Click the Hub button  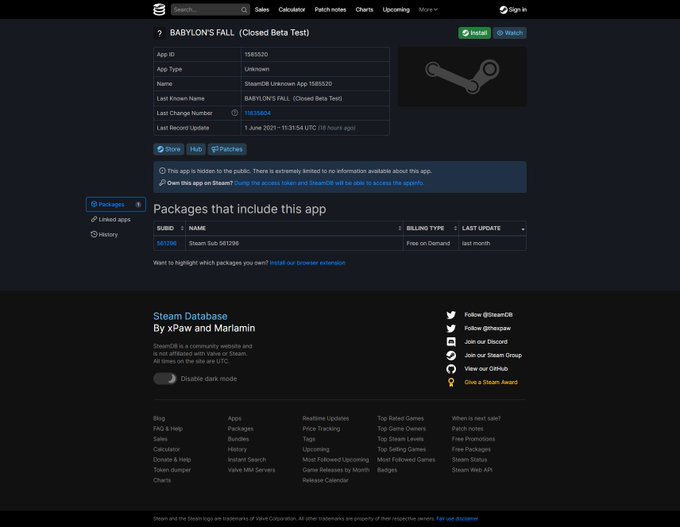tap(196, 149)
